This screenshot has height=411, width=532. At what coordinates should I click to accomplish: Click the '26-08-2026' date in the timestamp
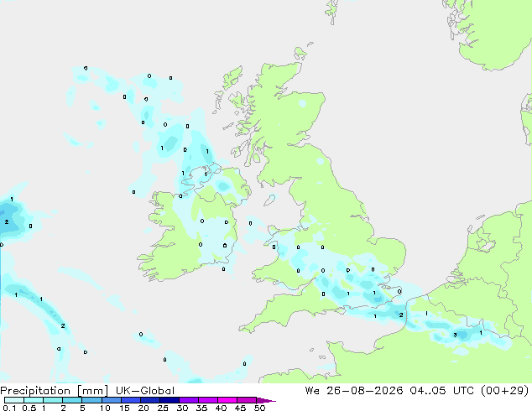365,391
